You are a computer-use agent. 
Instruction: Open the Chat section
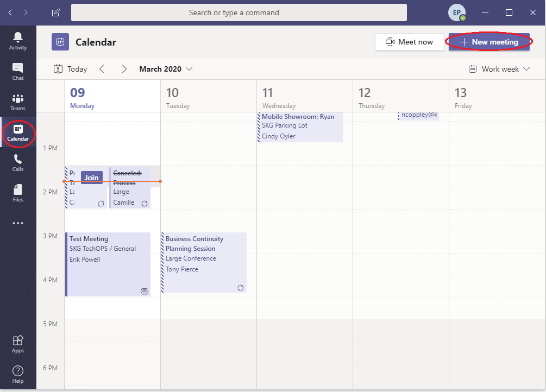[x=18, y=71]
